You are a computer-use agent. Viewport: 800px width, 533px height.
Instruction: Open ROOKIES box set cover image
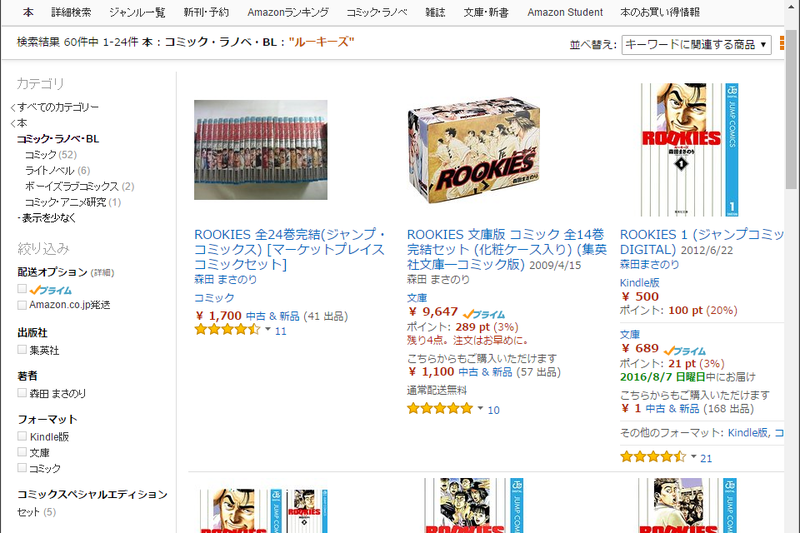tap(473, 150)
